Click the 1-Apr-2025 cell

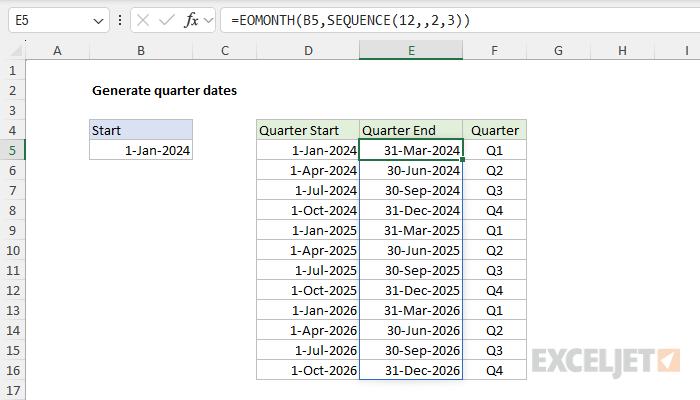[x=308, y=250]
